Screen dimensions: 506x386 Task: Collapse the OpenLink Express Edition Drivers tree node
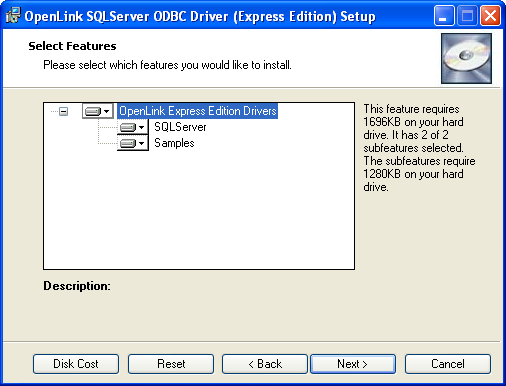(63, 111)
